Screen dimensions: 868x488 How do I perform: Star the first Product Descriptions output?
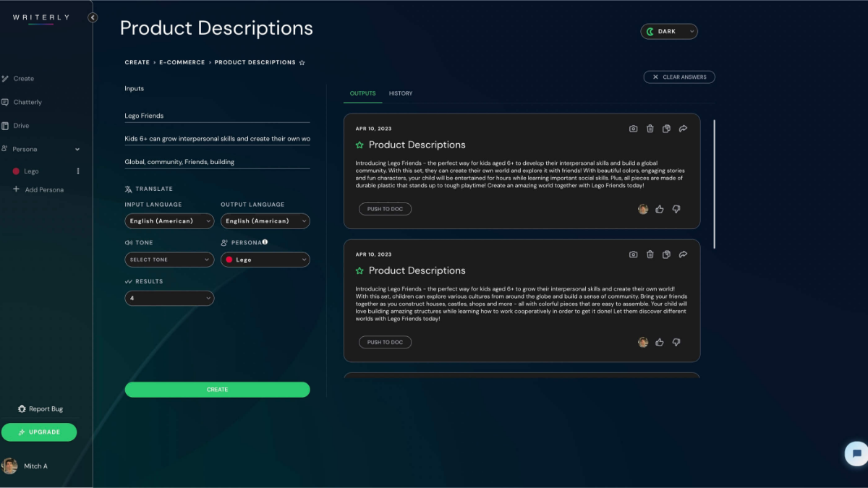[x=359, y=145]
